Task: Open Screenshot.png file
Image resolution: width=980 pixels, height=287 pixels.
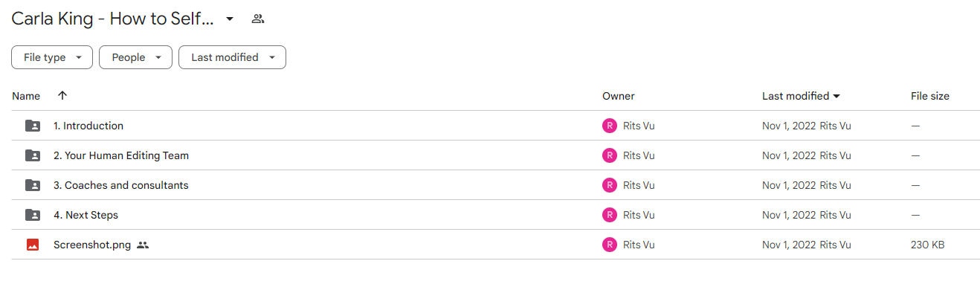Action: 92,245
